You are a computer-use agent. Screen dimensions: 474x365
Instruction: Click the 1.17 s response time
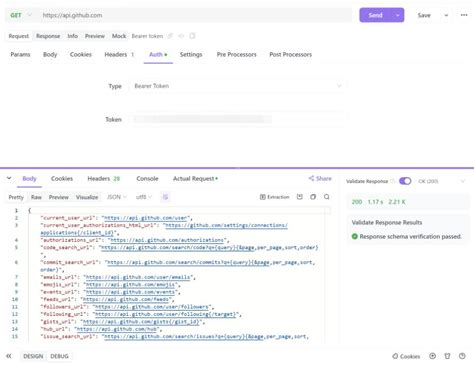tap(375, 202)
